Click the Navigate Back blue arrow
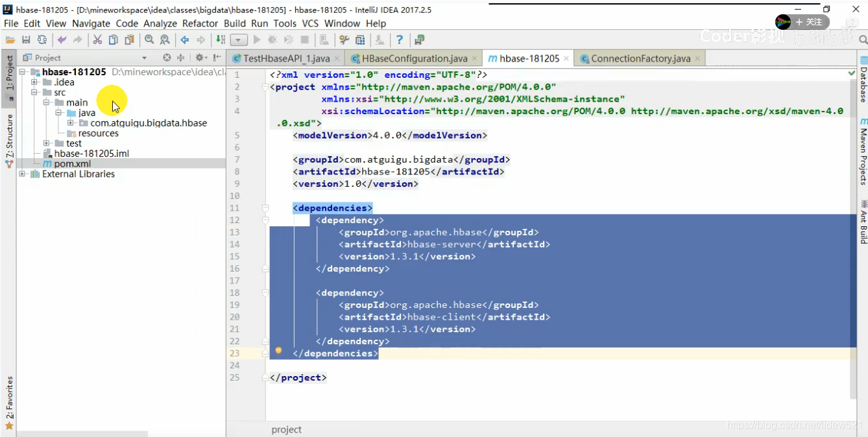This screenshot has width=868, height=437. tap(185, 40)
